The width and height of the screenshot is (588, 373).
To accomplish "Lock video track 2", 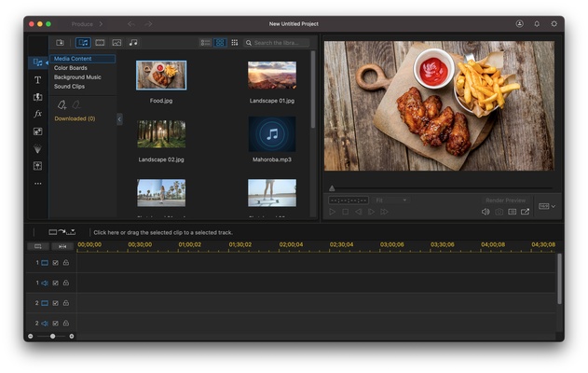I will coord(65,303).
